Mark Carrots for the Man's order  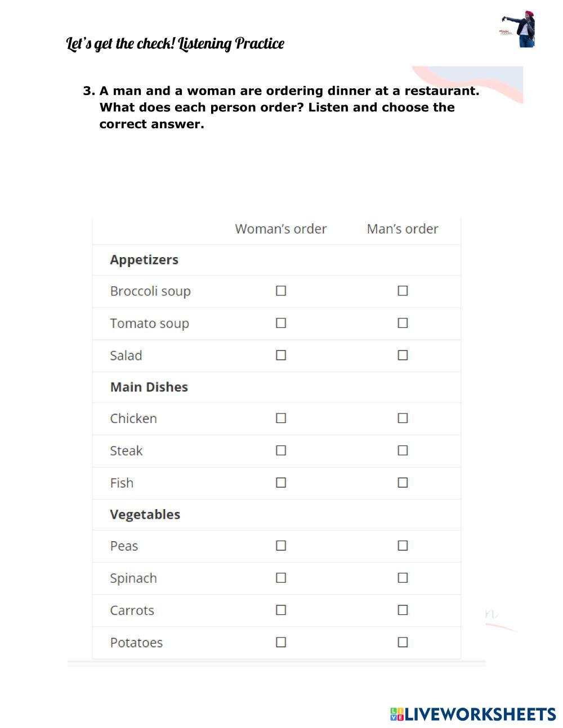click(403, 610)
